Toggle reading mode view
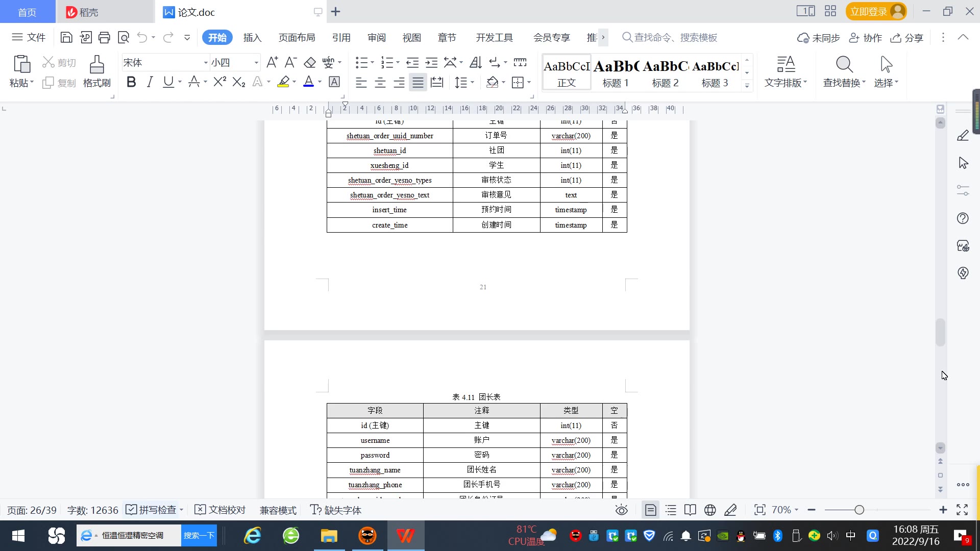 click(690, 510)
